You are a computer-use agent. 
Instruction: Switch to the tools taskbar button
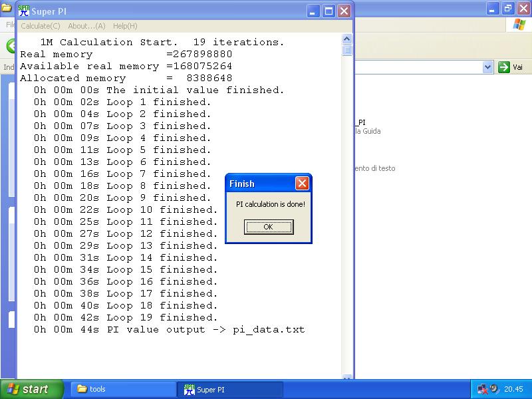[x=123, y=389]
